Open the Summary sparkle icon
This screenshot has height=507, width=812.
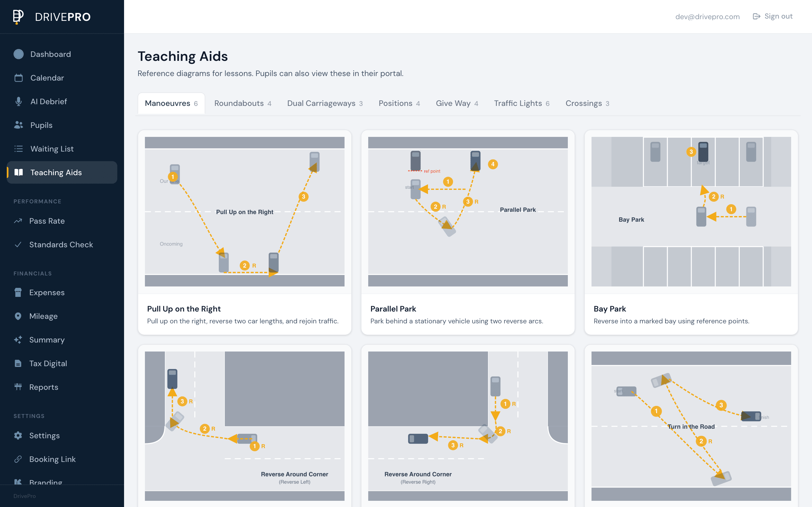(18, 340)
